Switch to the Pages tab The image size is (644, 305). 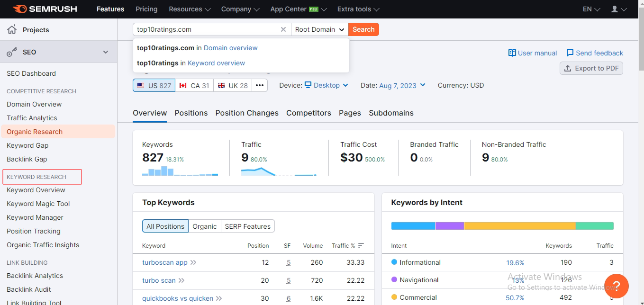tap(350, 113)
